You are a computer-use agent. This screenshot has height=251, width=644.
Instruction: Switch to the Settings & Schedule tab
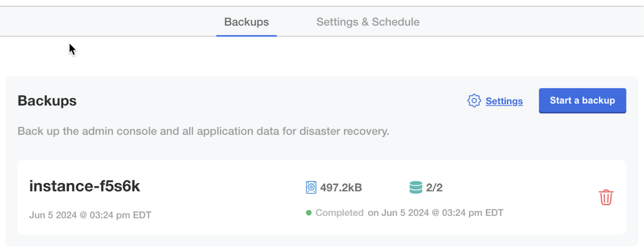tap(368, 22)
